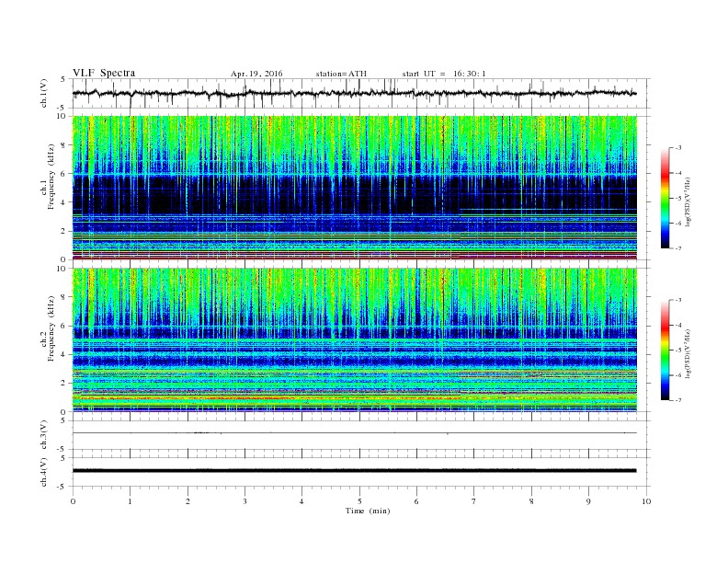The image size is (728, 563).
Task: Click the ch.2 spectrogram color bar
Action: pyautogui.click(x=665, y=350)
